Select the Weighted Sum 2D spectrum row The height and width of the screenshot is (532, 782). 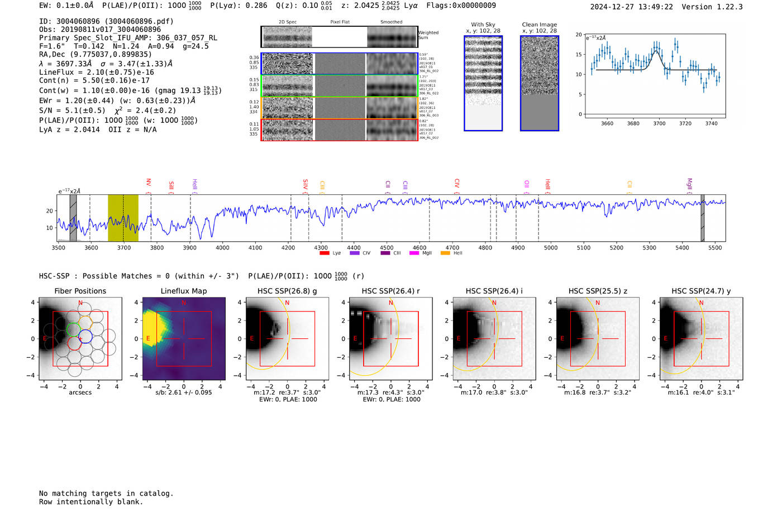(340, 37)
